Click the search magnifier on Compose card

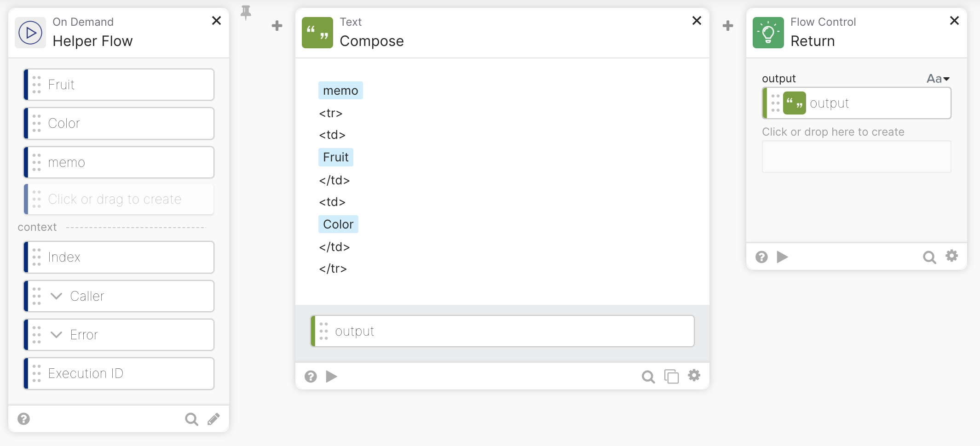[648, 377]
